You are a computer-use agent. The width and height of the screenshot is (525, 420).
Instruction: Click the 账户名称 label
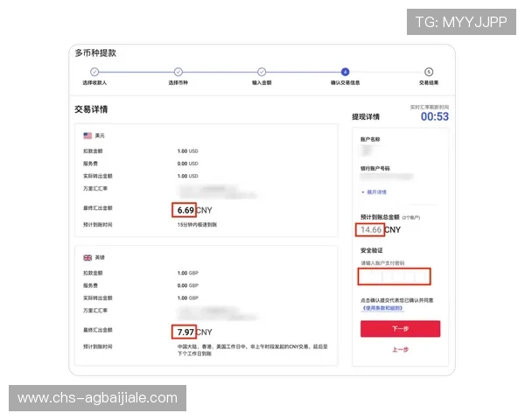pos(370,139)
